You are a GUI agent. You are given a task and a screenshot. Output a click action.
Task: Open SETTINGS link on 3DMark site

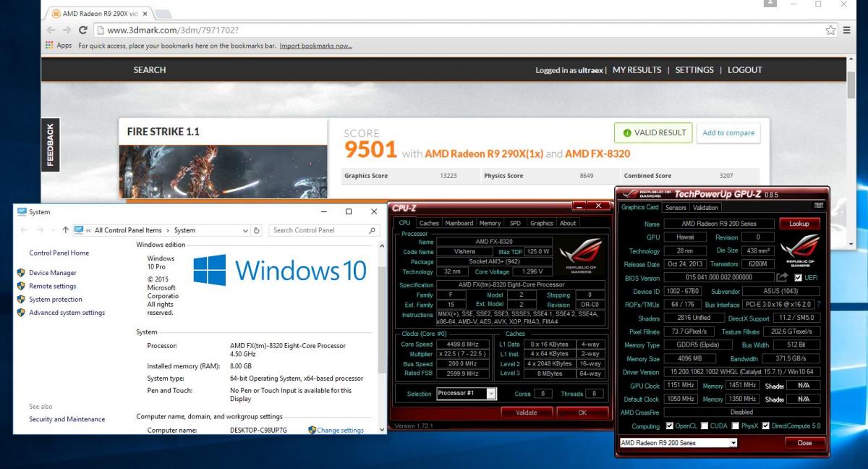click(x=694, y=70)
